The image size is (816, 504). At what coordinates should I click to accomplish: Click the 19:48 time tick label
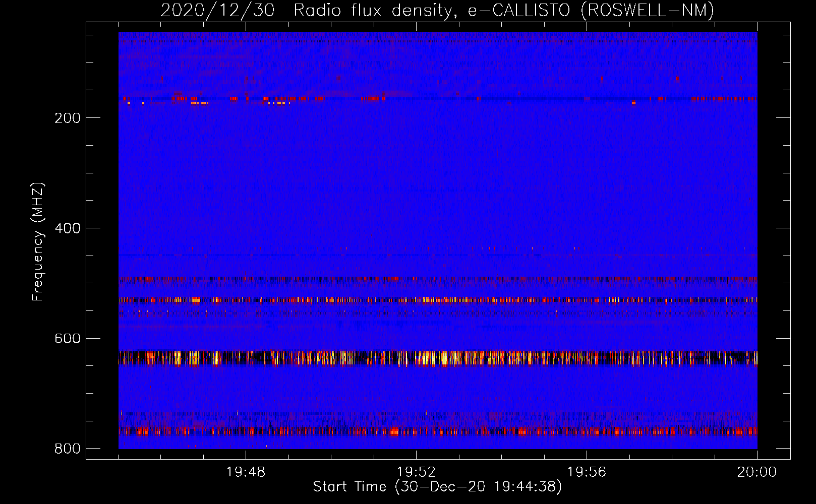click(x=246, y=472)
